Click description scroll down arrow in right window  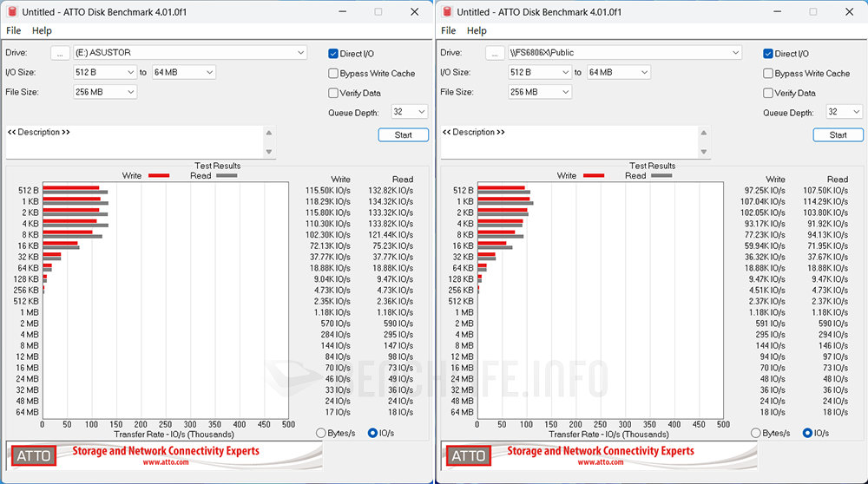click(704, 152)
